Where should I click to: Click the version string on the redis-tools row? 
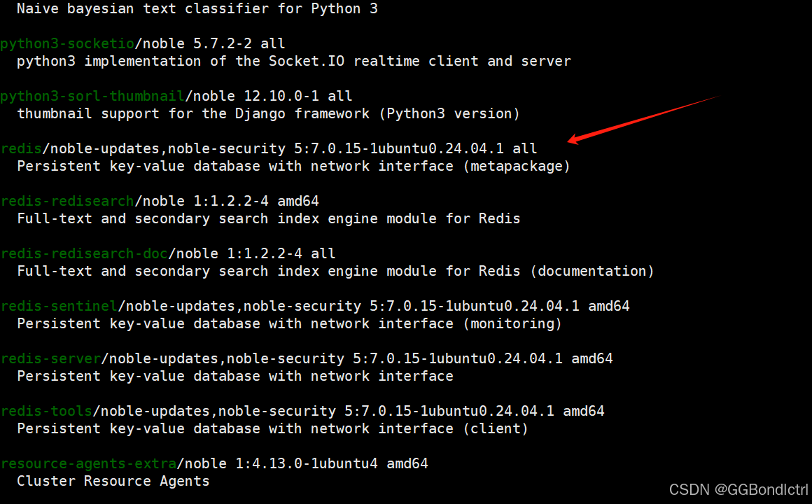click(x=449, y=411)
